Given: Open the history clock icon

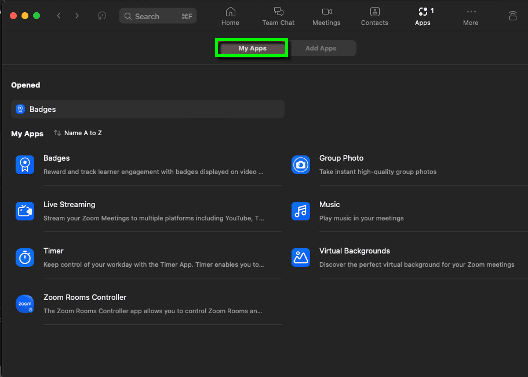Looking at the screenshot, I should click(x=102, y=16).
